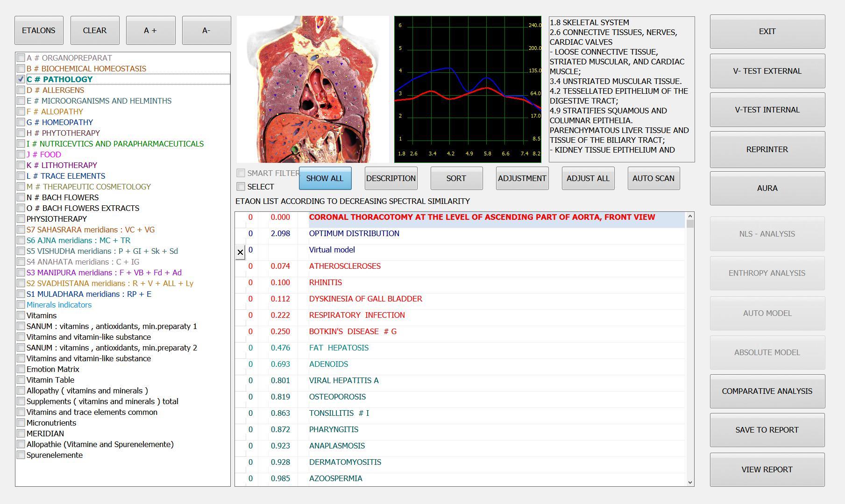The image size is (845, 504).
Task: Click the spectral frequency graph
Action: point(468,89)
